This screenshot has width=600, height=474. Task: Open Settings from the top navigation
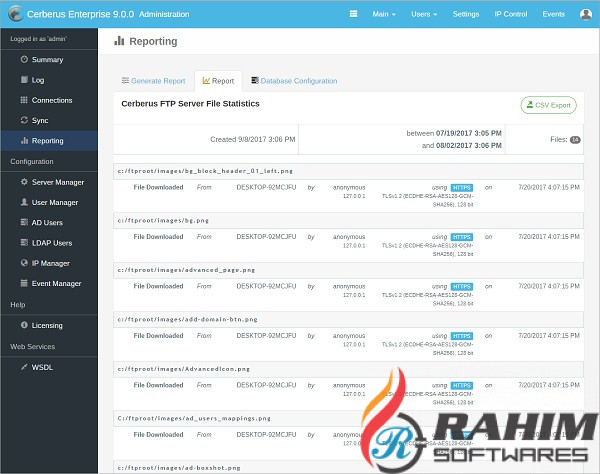point(466,14)
